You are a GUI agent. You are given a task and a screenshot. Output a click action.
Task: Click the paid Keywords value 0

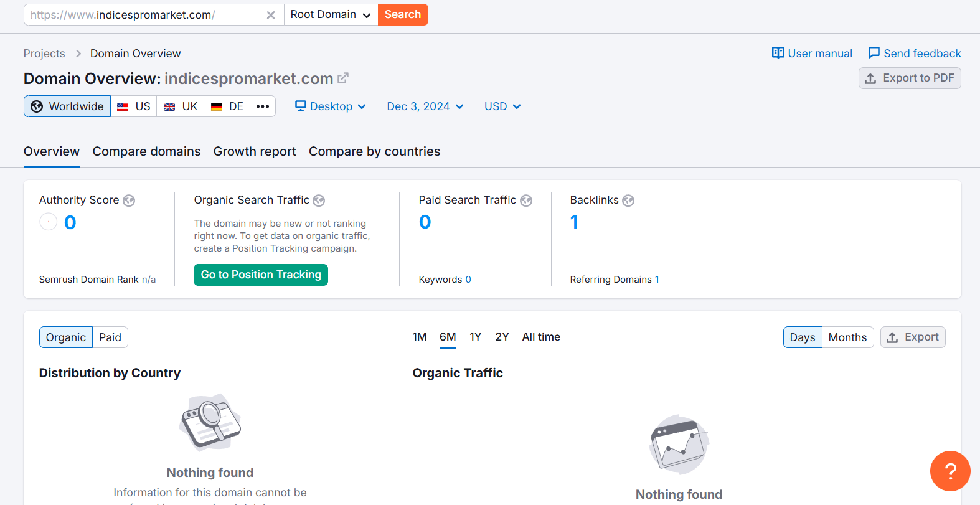pyautogui.click(x=468, y=280)
